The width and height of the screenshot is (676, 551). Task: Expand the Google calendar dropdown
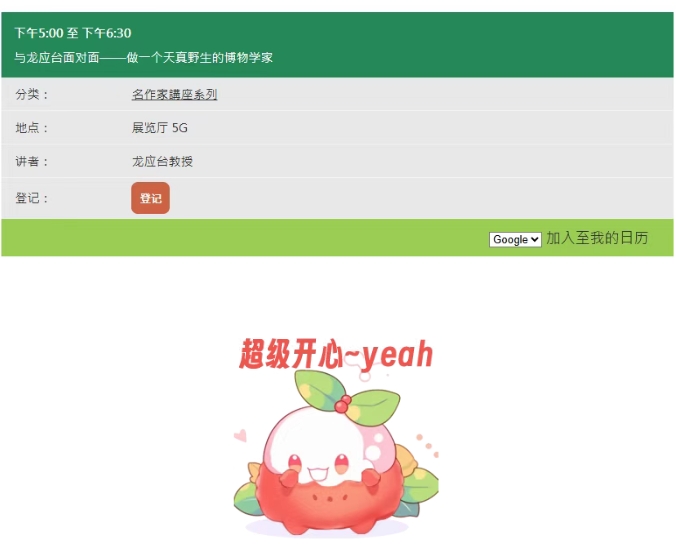(515, 239)
